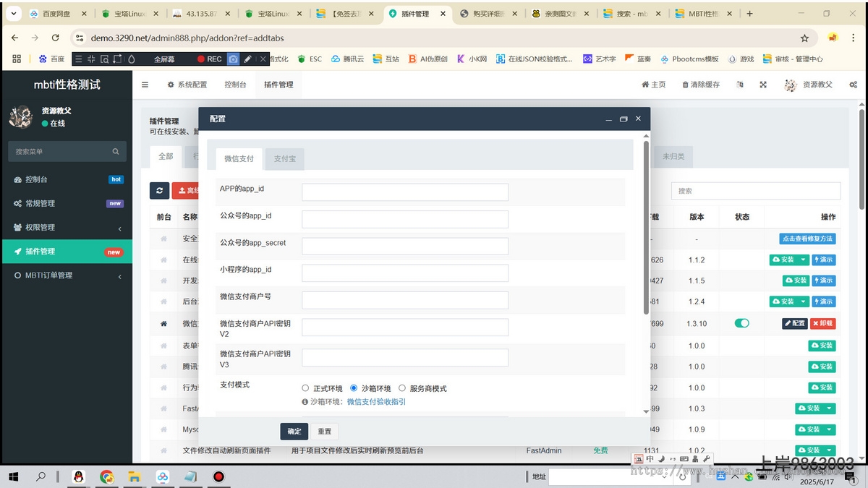Open the 系统配置 navigation tab
The height and width of the screenshot is (488, 868).
[x=187, y=85]
